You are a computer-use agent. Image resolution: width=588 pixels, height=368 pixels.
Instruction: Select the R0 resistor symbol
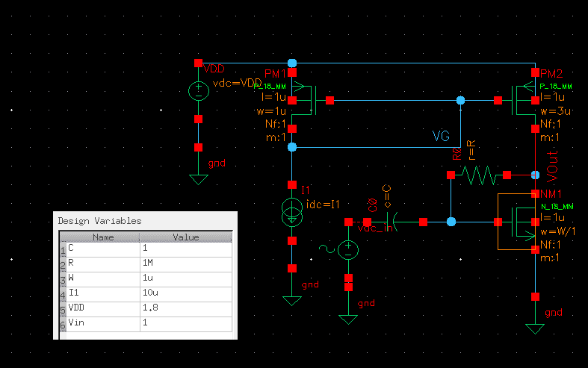coord(479,175)
